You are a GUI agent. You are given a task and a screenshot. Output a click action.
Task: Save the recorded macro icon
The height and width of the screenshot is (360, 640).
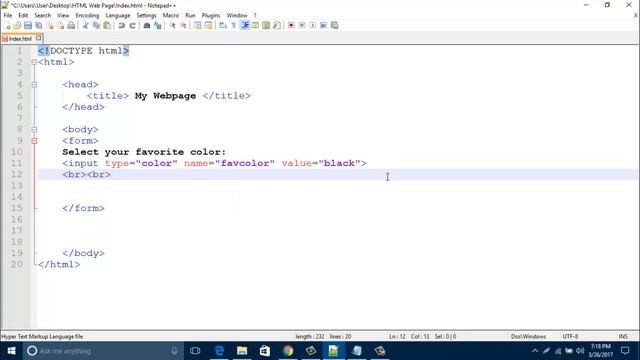point(334,25)
